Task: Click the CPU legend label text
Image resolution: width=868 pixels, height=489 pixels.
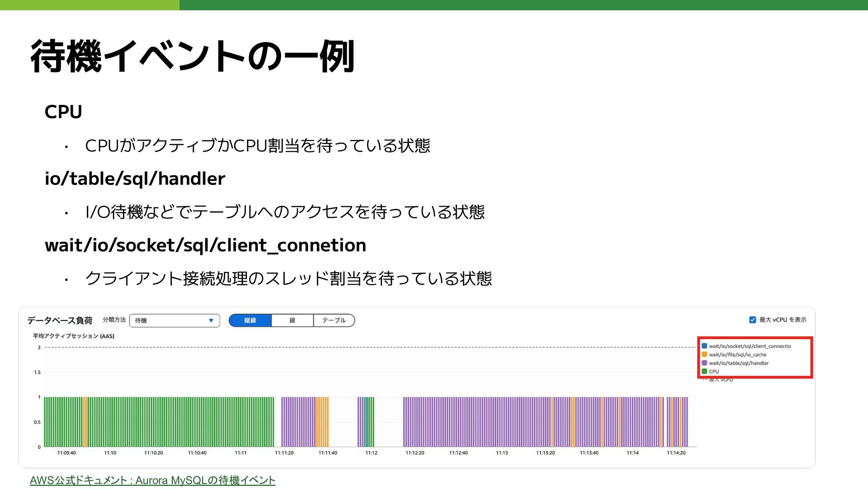Action: 714,371
